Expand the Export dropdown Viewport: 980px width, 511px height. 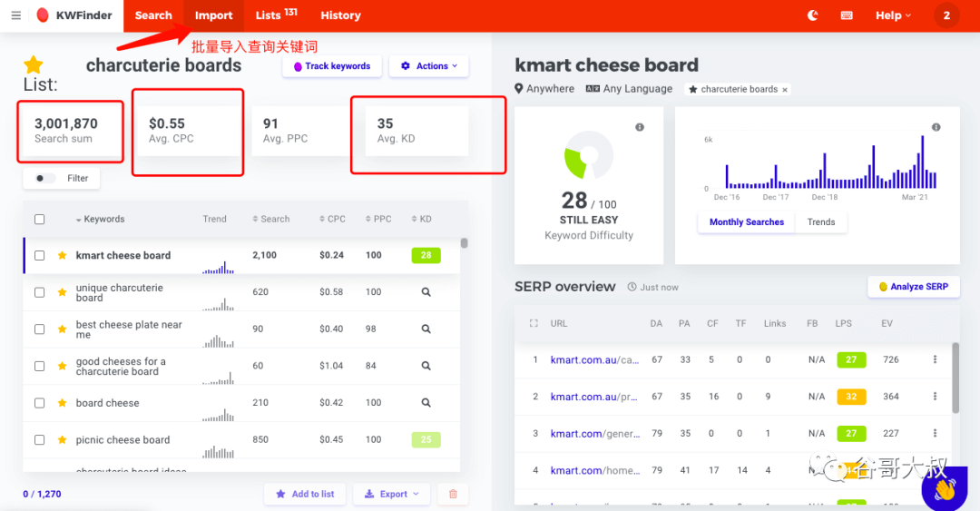[x=391, y=494]
